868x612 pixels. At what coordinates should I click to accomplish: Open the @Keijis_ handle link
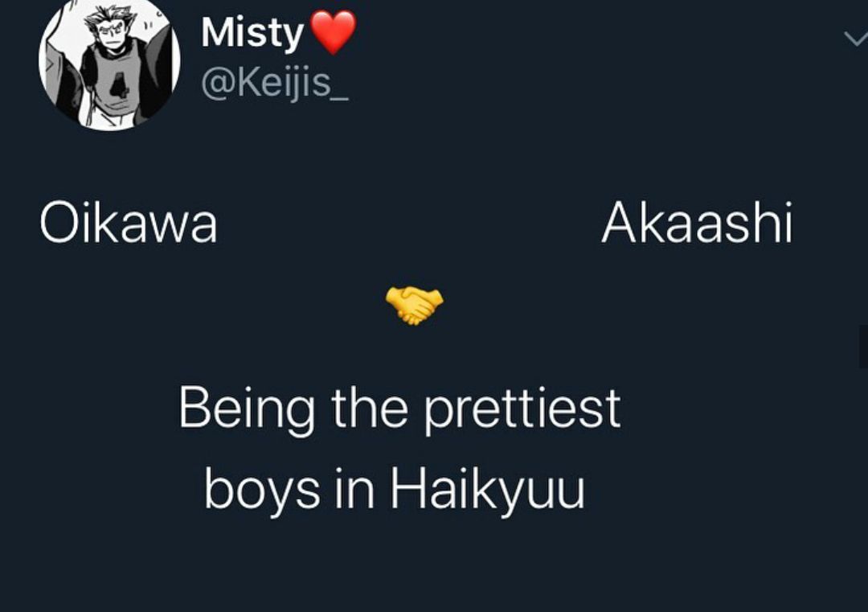click(x=275, y=83)
